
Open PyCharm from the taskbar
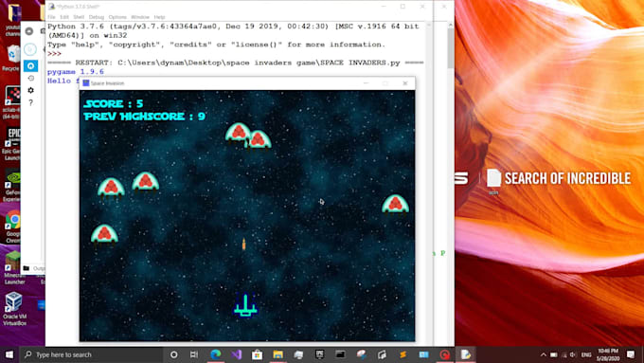[319, 354]
